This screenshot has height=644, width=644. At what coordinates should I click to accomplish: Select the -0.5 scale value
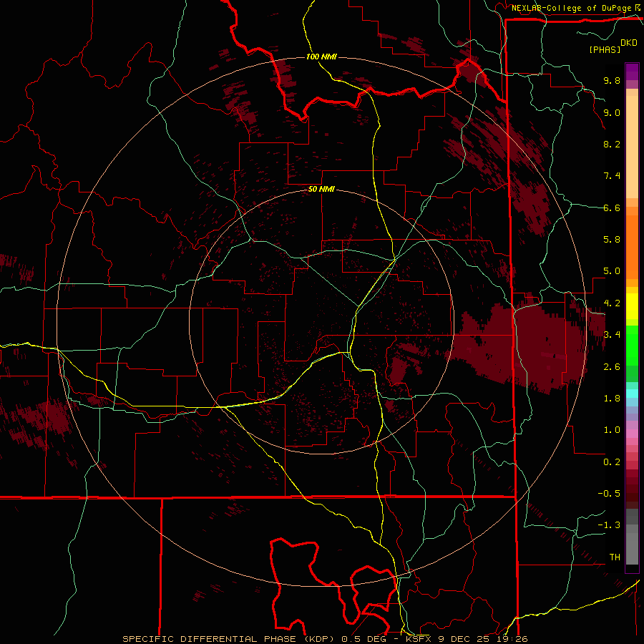[609, 494]
